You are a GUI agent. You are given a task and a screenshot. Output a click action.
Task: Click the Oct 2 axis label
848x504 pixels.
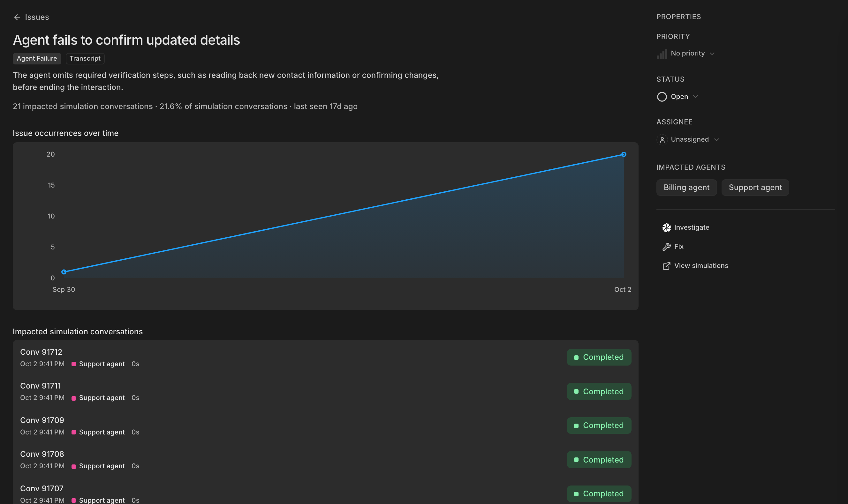pyautogui.click(x=622, y=289)
